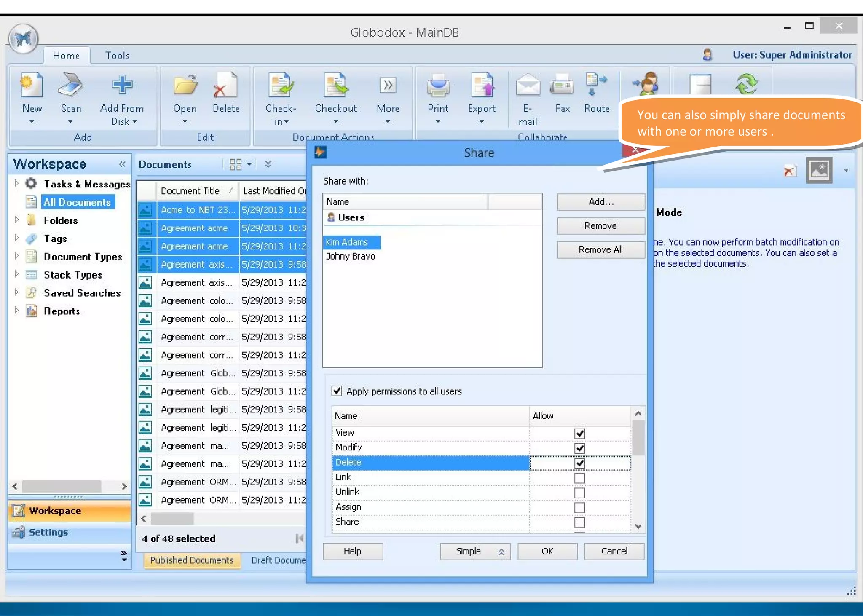Click the Documents list horizontal scrollbar thumb
Screen dimensions: 863x616
click(x=172, y=518)
